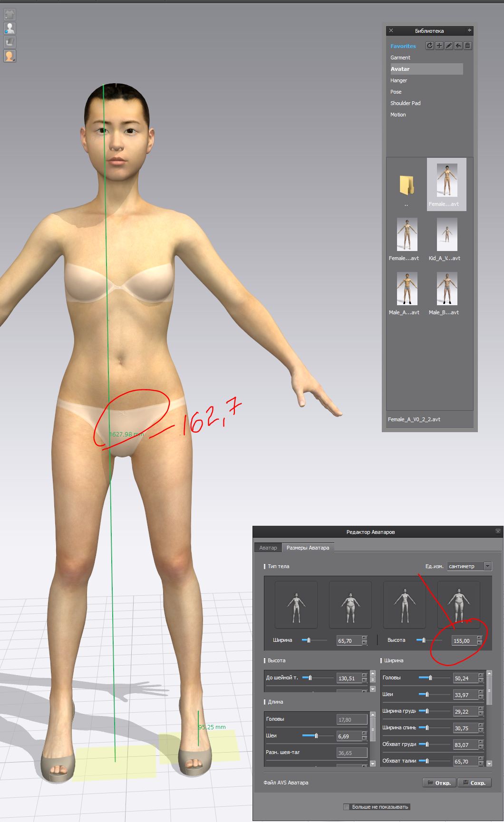The height and width of the screenshot is (822, 504).
Task: Open the Hanger library category
Action: [x=398, y=80]
